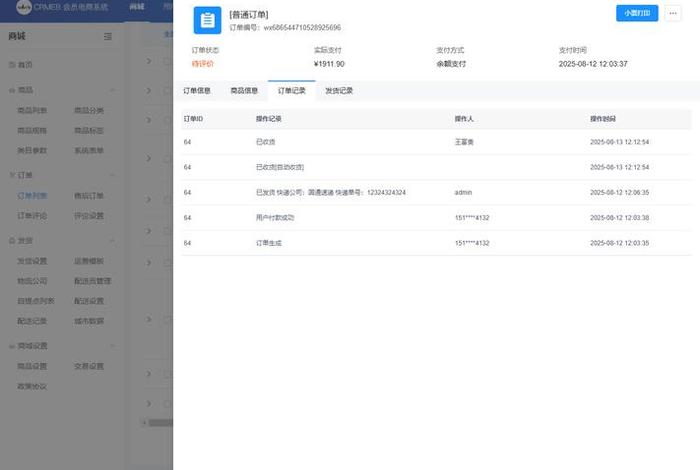Click the operator cell reading admin
The width and height of the screenshot is (700, 470).
pyautogui.click(x=463, y=192)
